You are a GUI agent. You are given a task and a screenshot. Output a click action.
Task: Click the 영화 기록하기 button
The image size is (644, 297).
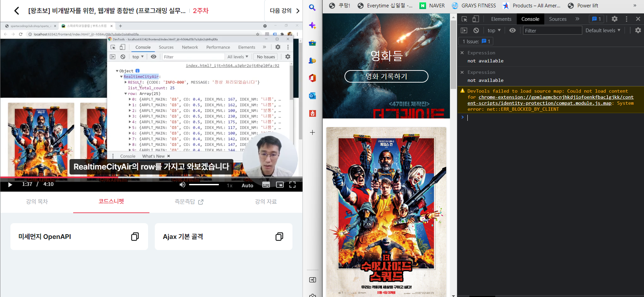(x=386, y=77)
